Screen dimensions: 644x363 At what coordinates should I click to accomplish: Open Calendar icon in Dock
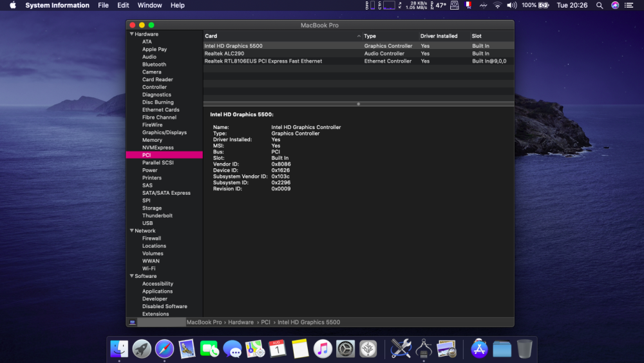coord(277,349)
